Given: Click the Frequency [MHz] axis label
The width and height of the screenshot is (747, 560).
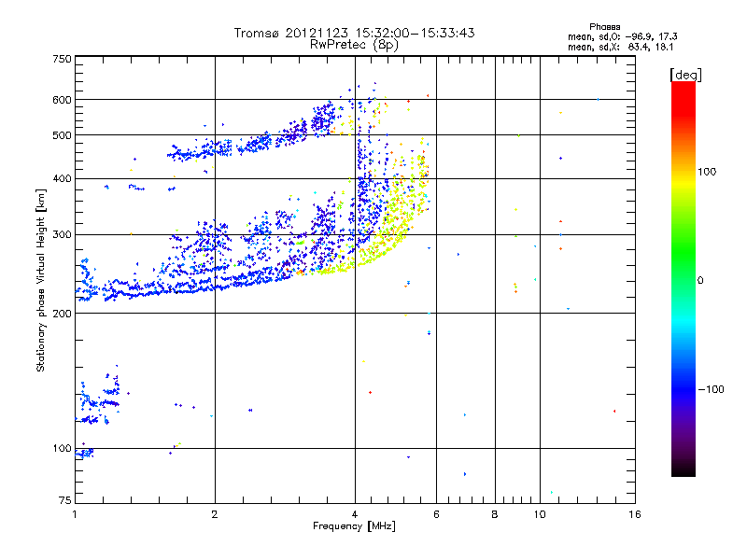Looking at the screenshot, I should point(354,526).
